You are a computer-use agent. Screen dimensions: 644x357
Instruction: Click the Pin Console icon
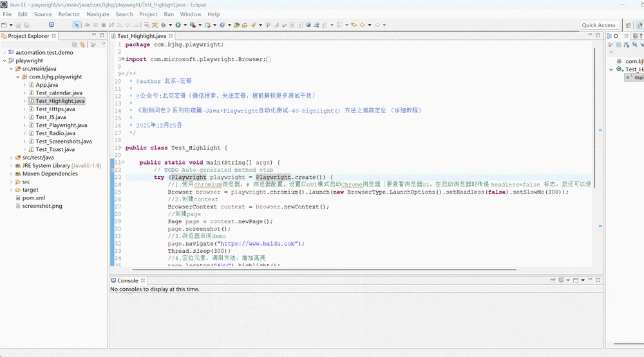coord(553,280)
